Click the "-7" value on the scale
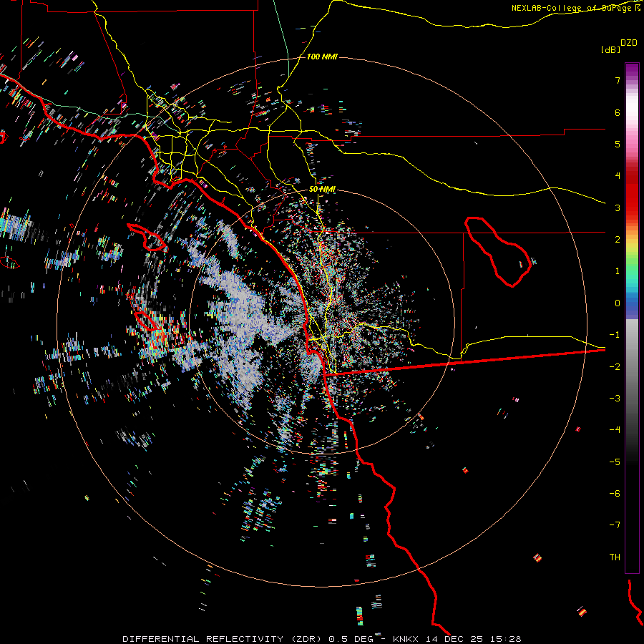 point(615,525)
